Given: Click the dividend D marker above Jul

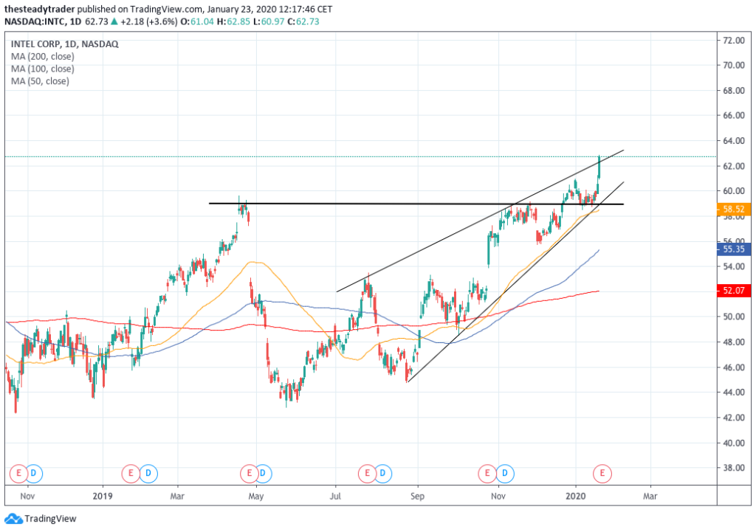Looking at the screenshot, I should [382, 473].
